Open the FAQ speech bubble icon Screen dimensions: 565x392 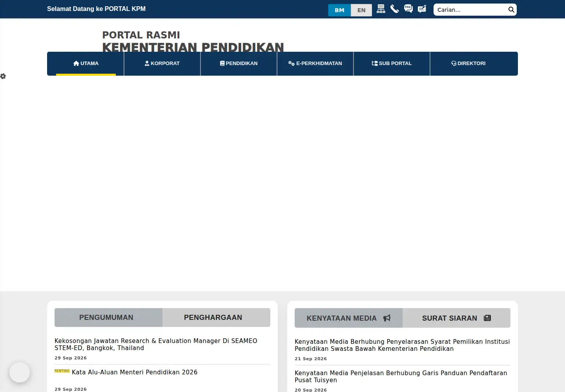tap(408, 9)
